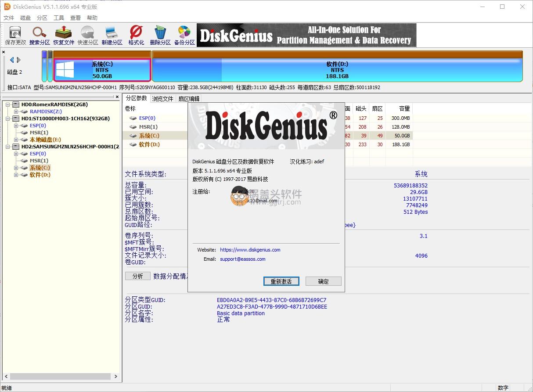Image resolution: width=533 pixels, height=392 pixels.
Task: Click the 容量 column header
Action: point(399,108)
